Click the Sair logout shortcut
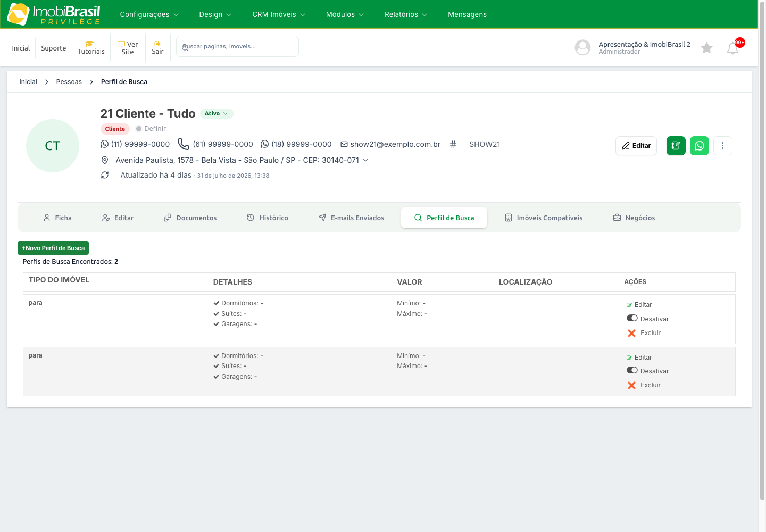This screenshot has height=532, width=766. coord(157,48)
